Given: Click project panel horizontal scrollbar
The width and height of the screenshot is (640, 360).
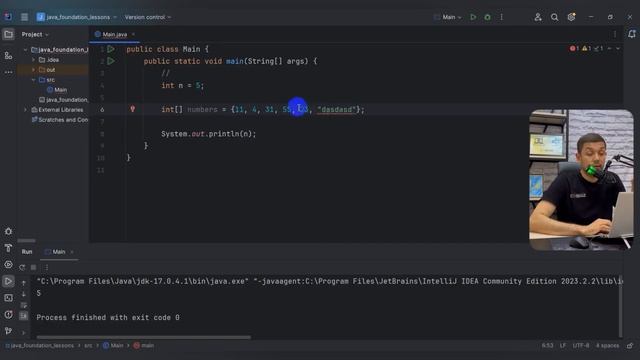Looking at the screenshot, I should pos(27,241).
